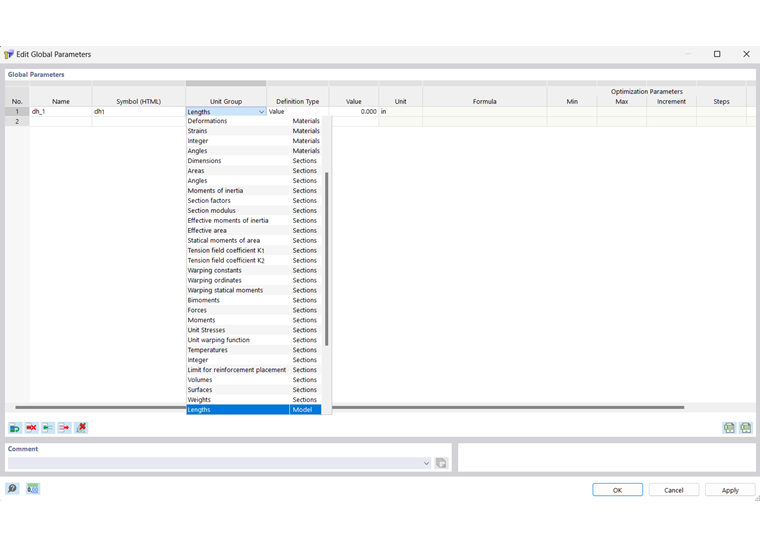
Task: Choose Integer in the Materials group
Action: (253, 141)
